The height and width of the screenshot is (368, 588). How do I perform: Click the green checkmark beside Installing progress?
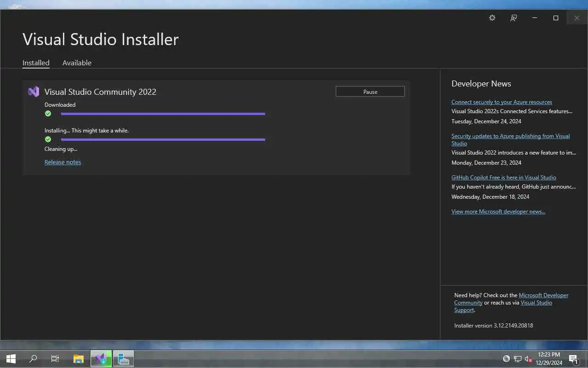click(x=48, y=139)
